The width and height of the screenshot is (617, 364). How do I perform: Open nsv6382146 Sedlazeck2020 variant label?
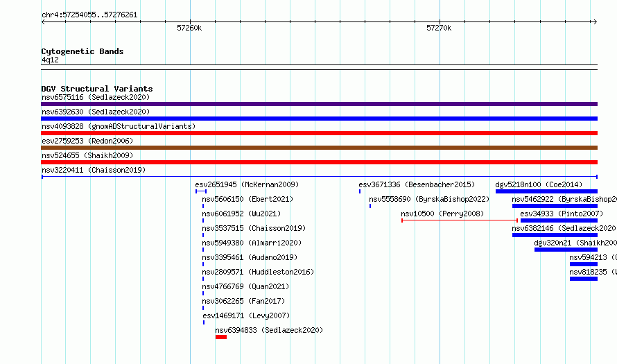(564, 228)
